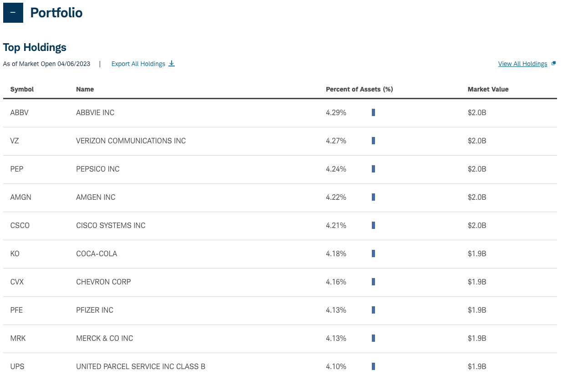The width and height of the screenshot is (588, 375).
Task: Click UNITED PARCEL SERVICE INC CLASS B name
Action: [141, 366]
